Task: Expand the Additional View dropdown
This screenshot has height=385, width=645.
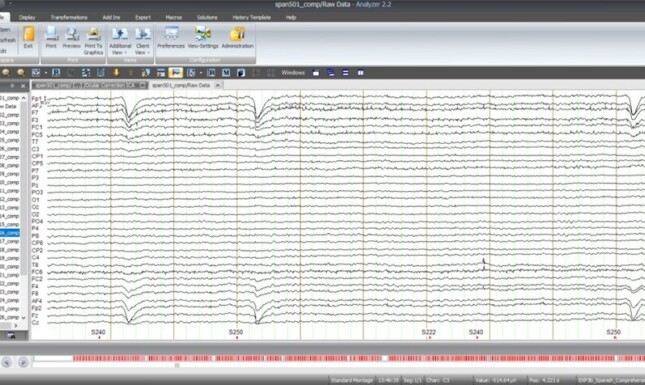Action: [x=120, y=49]
